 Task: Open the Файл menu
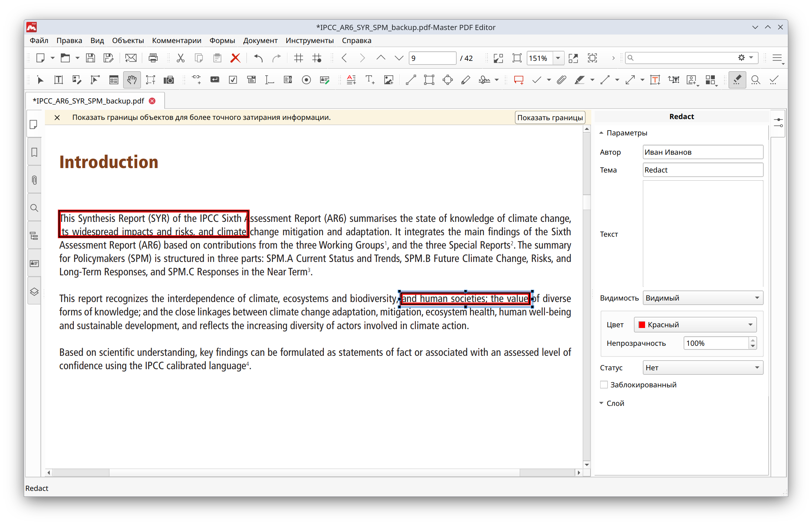39,40
